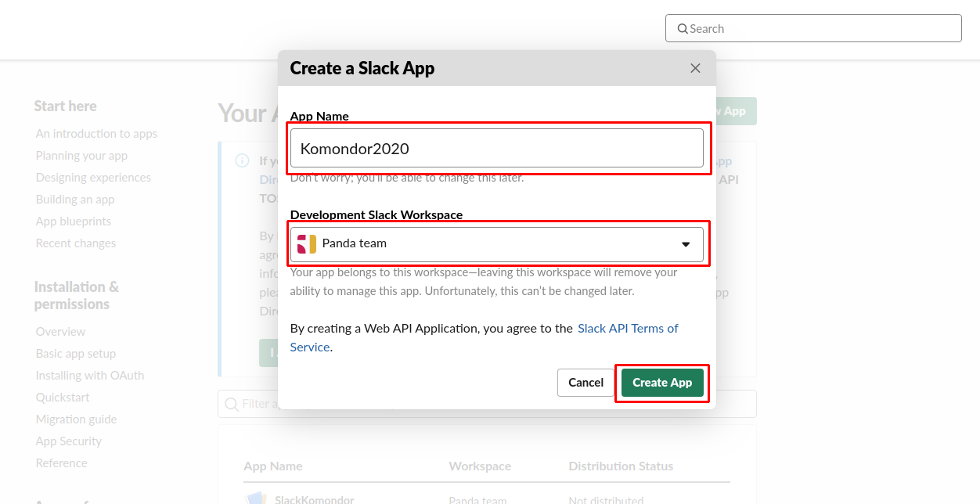Click the Installation & permissions heading

tap(77, 296)
